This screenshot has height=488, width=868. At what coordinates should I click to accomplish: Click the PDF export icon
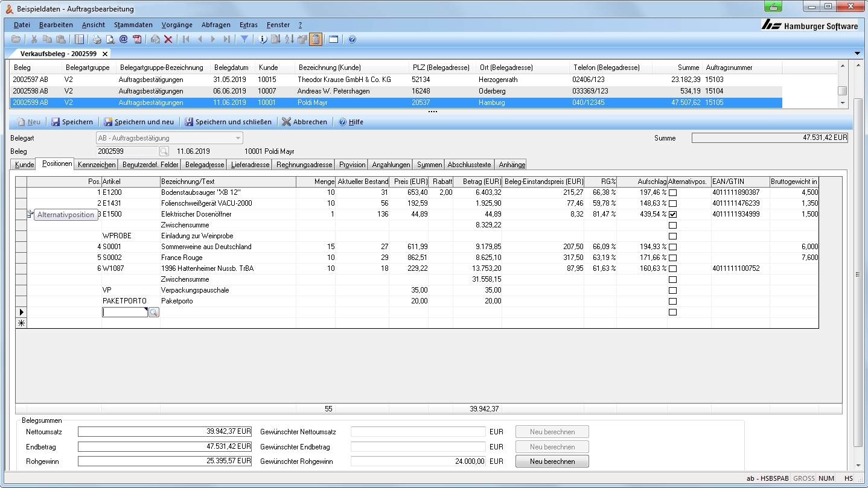(x=137, y=39)
